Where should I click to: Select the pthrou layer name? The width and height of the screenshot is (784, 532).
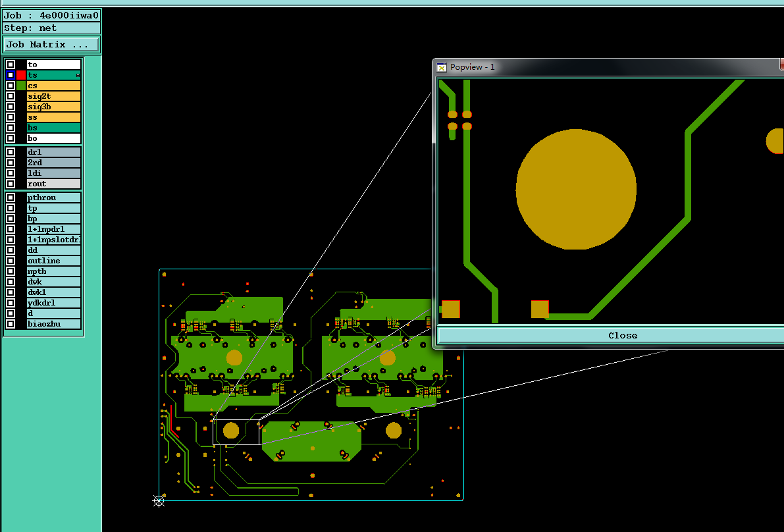click(53, 198)
